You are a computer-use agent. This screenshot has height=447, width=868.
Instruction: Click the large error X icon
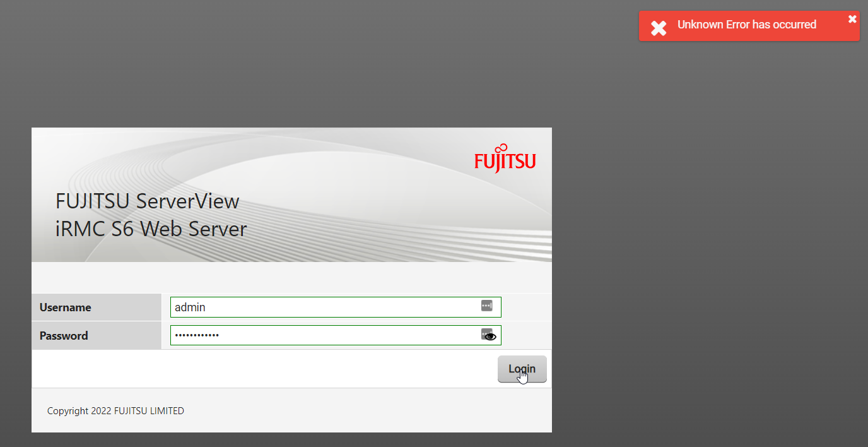tap(659, 28)
